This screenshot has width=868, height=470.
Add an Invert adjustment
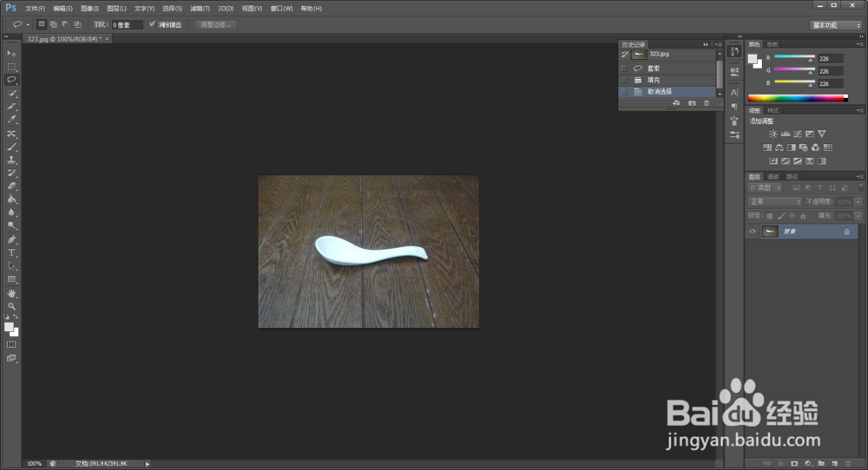pyautogui.click(x=773, y=161)
